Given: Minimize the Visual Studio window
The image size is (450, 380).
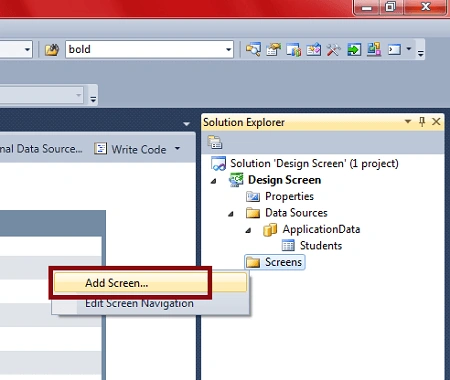Looking at the screenshot, I should point(367,7).
